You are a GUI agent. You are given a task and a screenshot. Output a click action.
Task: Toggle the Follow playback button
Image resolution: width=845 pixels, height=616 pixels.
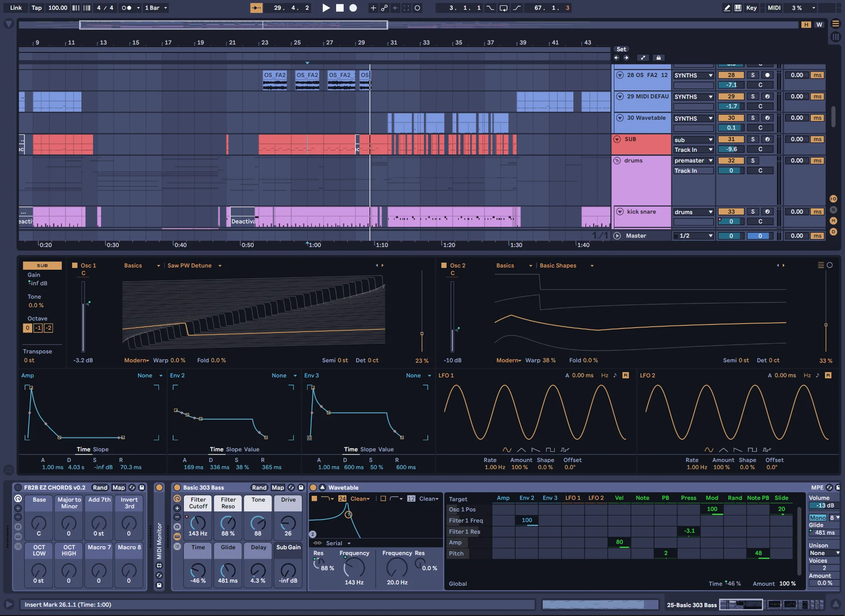click(256, 8)
